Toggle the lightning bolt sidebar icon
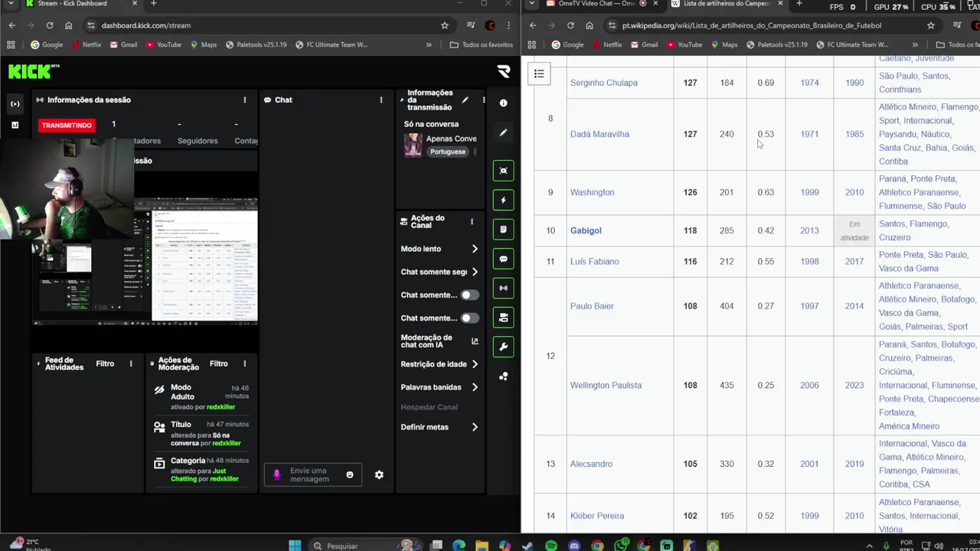The height and width of the screenshot is (551, 980). pyautogui.click(x=503, y=200)
